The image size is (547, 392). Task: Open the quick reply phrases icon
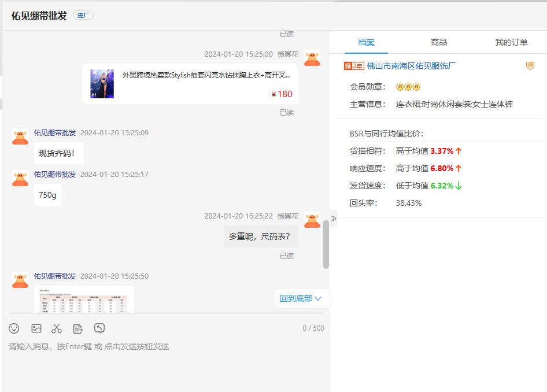click(x=78, y=328)
